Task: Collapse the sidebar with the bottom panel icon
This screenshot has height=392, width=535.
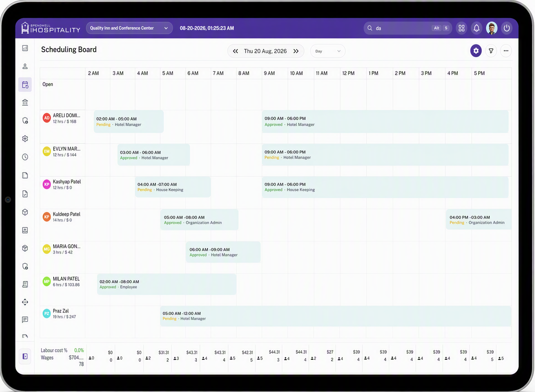Action: tap(25, 357)
